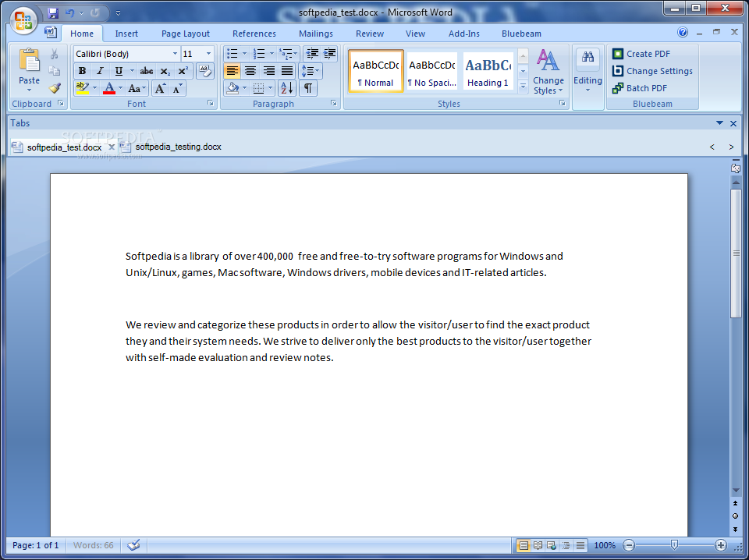
Task: Toggle the ruler button above scrollbar
Action: pyautogui.click(x=735, y=167)
